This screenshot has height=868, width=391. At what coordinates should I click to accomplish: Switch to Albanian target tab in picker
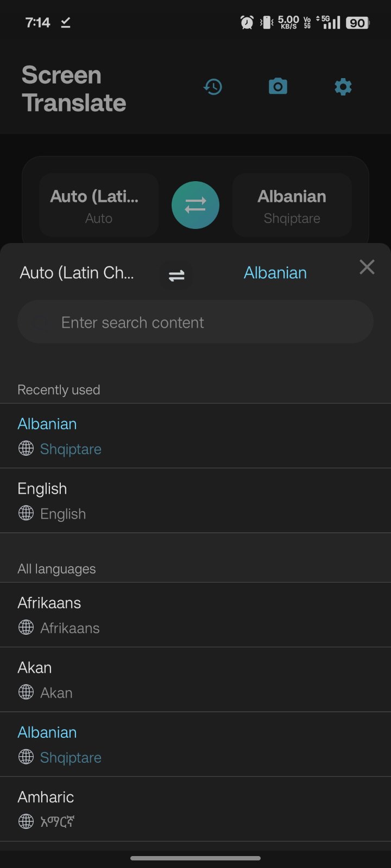pos(275,273)
